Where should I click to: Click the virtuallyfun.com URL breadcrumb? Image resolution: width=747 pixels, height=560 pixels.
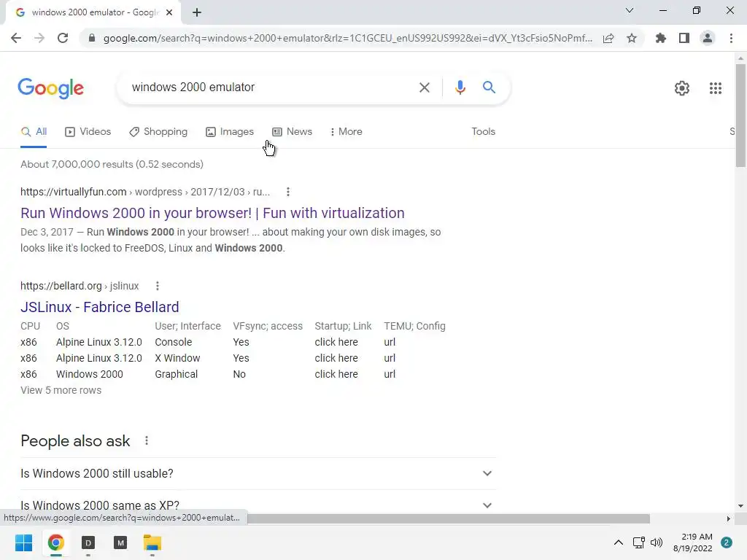click(x=145, y=192)
